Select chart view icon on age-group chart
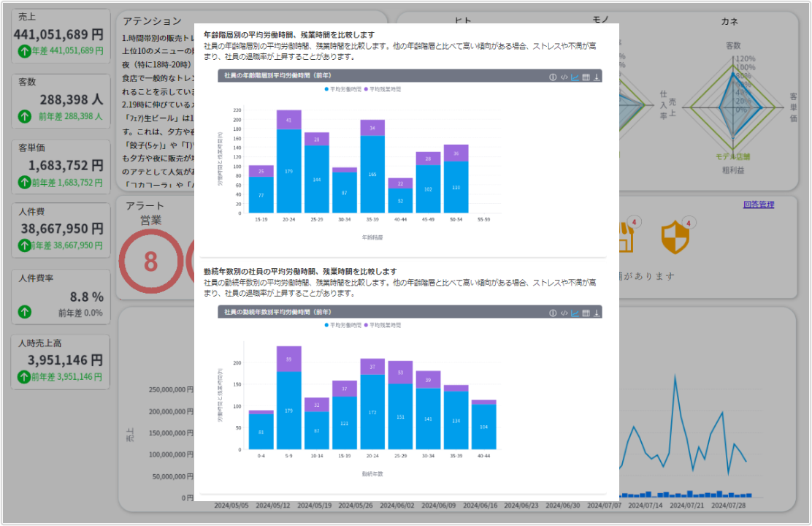Viewport: 812px width, 526px height. [575, 77]
